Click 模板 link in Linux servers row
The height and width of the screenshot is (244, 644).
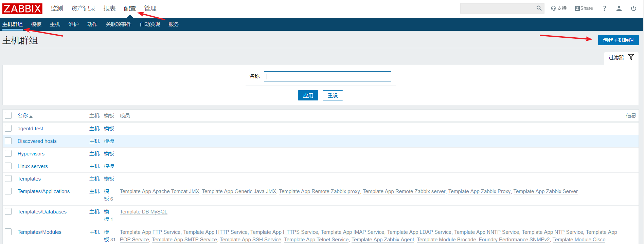(x=109, y=166)
